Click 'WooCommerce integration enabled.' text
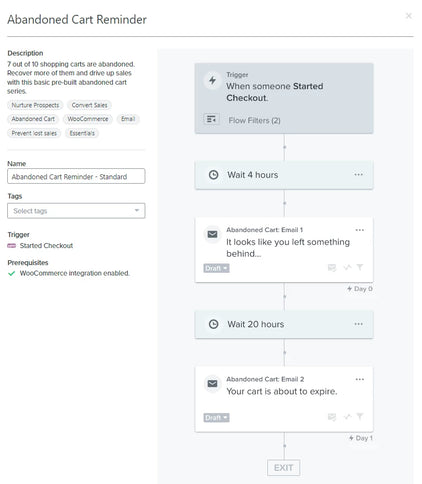Viewport: 422px width, 484px height. (74, 273)
